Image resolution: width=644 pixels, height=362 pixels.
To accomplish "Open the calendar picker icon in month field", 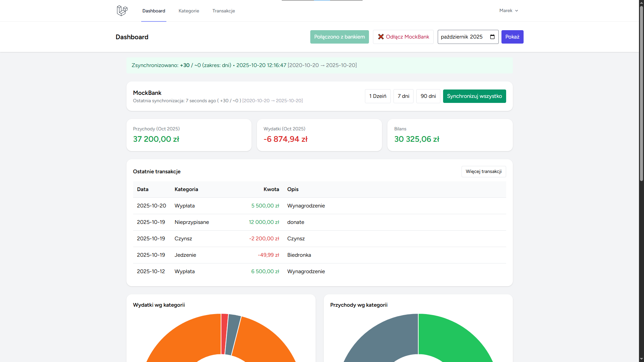I will point(492,37).
